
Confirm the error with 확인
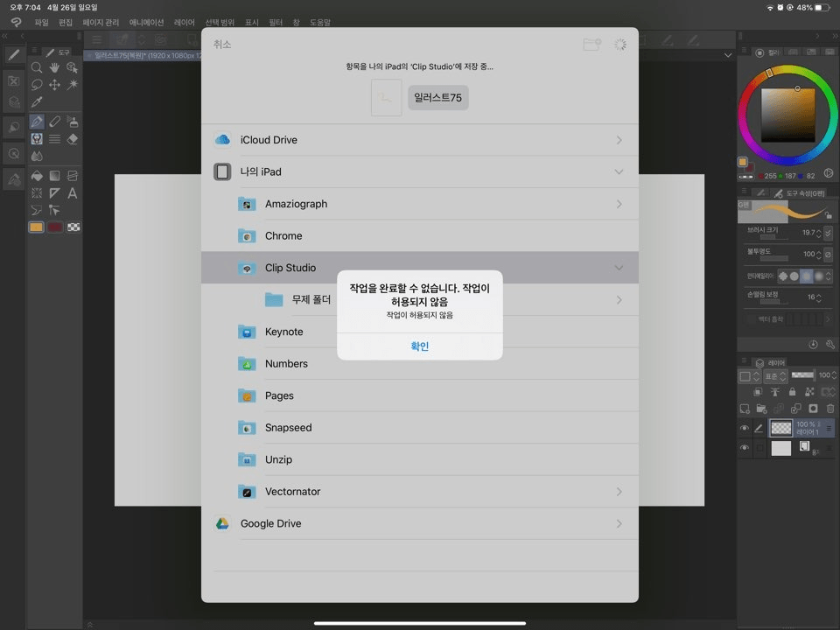pos(419,346)
